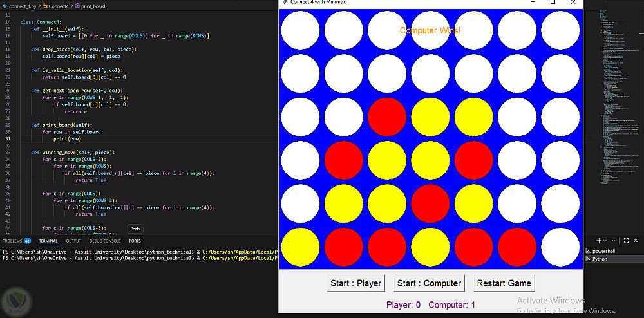Select the Python terminal in the list
Screen dimensions: 644x318
[614, 259]
